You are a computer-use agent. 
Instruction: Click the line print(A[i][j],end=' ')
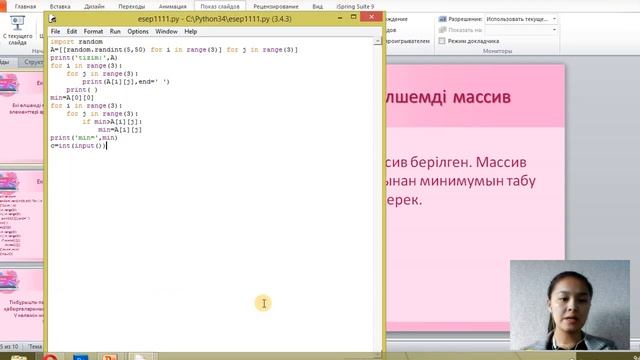click(126, 82)
